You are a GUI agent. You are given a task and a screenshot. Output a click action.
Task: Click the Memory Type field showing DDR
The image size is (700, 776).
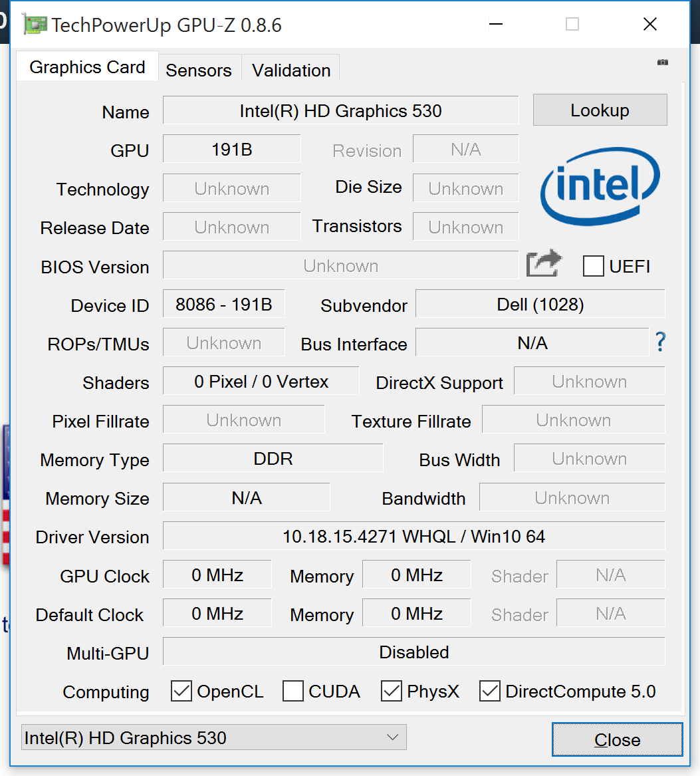[273, 458]
